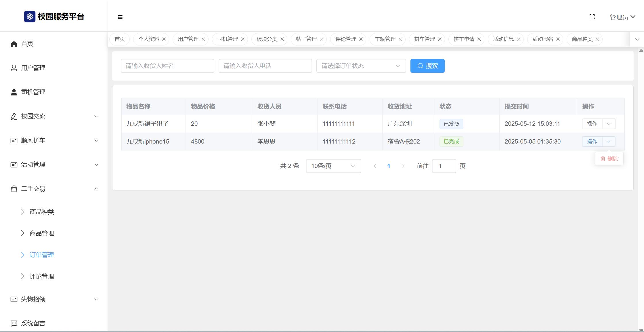This screenshot has height=332, width=644.
Task: Click the pencil icon for 校园交流
Action: click(x=14, y=117)
